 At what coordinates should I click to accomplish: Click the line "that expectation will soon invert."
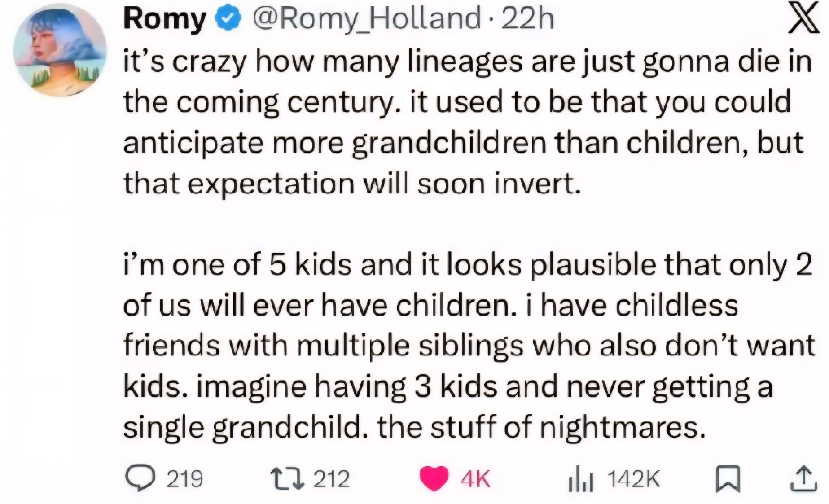pyautogui.click(x=352, y=184)
